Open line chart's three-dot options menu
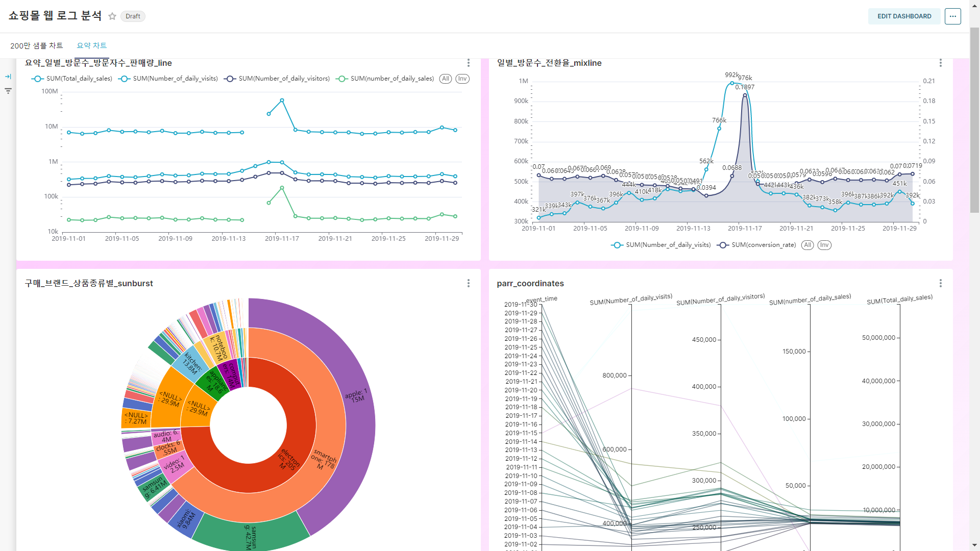This screenshot has height=551, width=980. (x=468, y=63)
